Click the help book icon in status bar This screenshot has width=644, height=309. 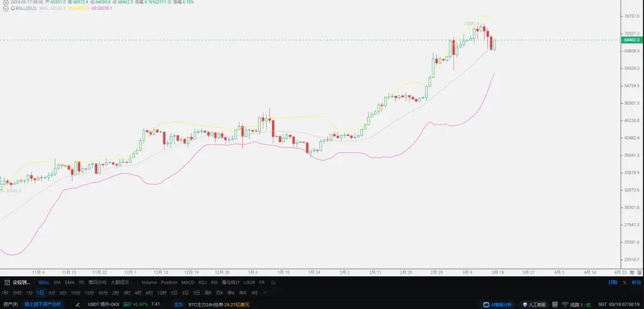pos(554,304)
